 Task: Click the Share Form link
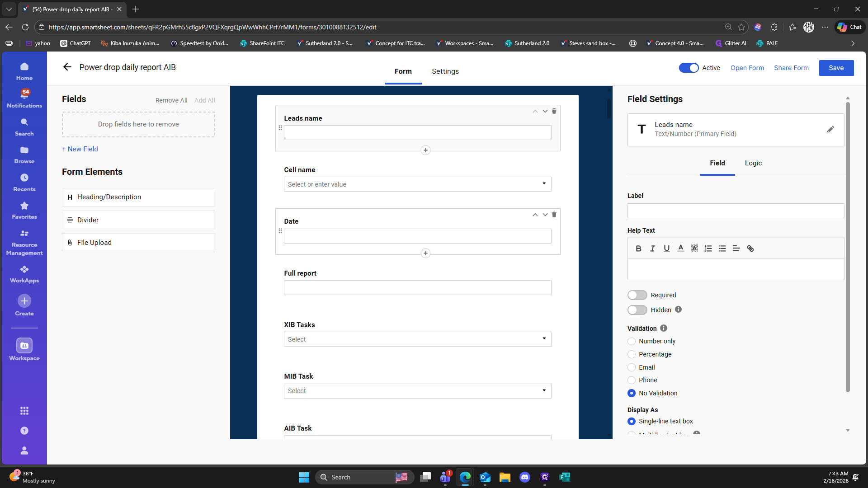click(x=791, y=68)
